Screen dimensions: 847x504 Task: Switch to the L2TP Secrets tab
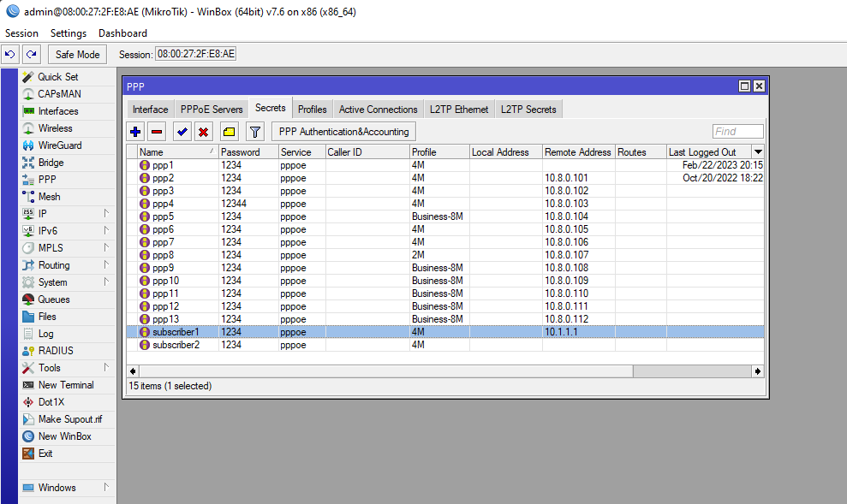click(528, 110)
